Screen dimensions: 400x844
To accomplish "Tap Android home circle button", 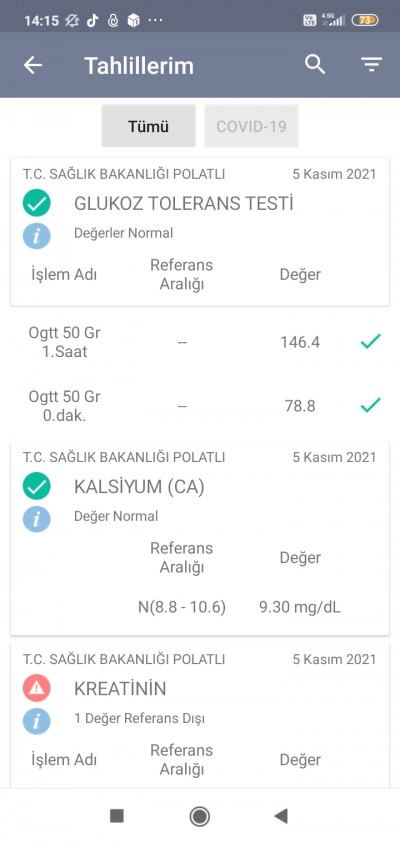I will tap(200, 817).
